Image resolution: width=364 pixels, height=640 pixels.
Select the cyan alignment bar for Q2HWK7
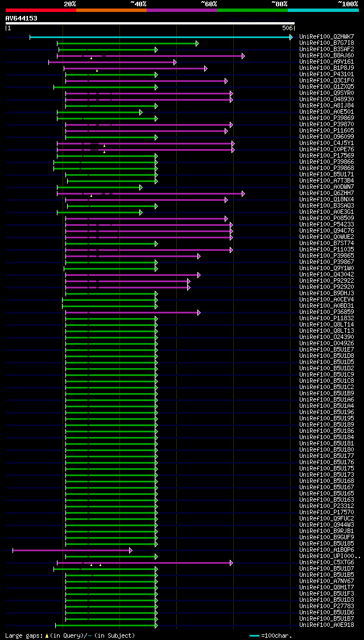[x=160, y=37]
